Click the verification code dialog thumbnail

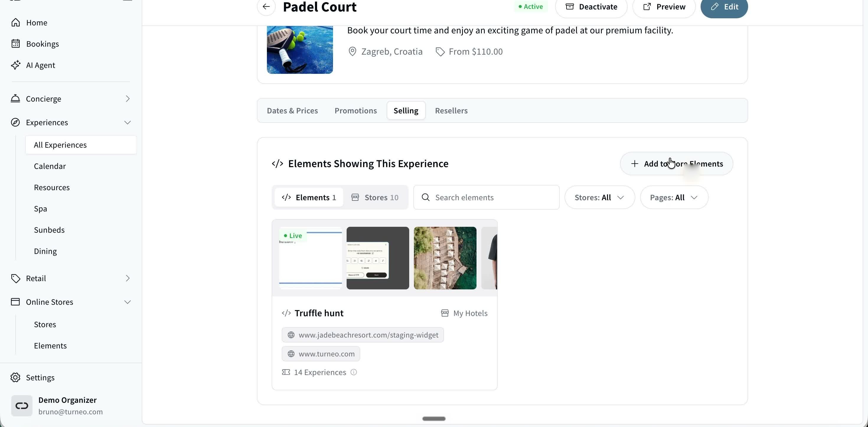click(377, 258)
